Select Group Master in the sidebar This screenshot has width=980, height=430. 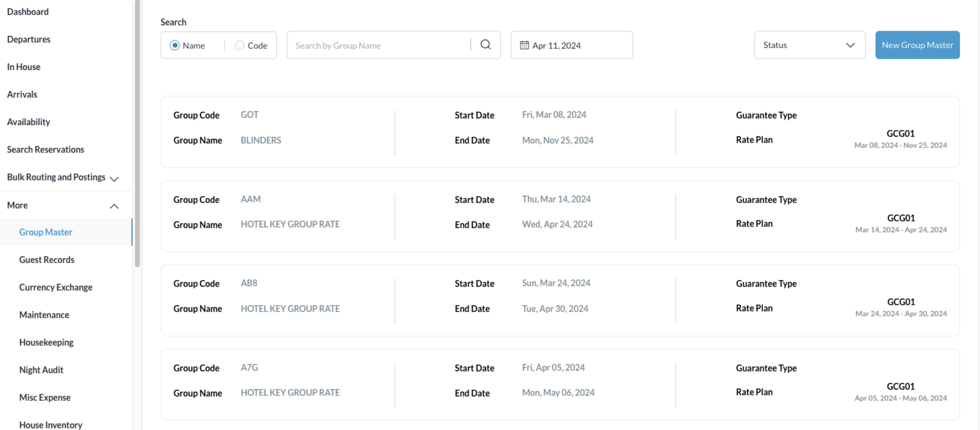click(46, 232)
